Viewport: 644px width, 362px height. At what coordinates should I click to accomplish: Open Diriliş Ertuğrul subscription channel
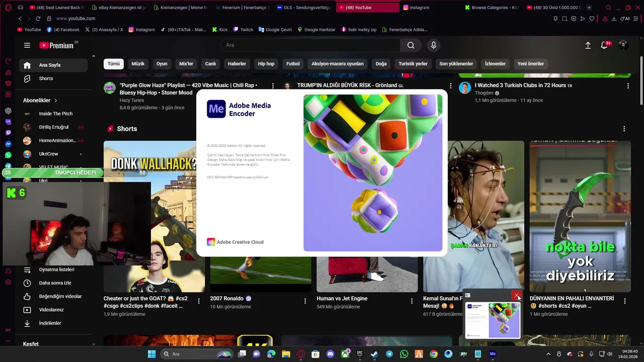click(x=53, y=127)
